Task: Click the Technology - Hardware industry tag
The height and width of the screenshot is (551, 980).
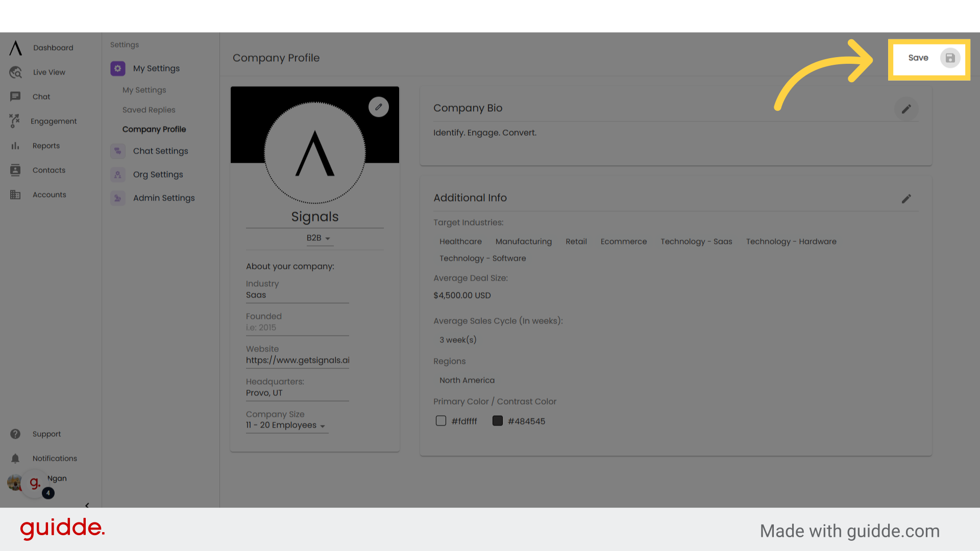Action: point(791,241)
